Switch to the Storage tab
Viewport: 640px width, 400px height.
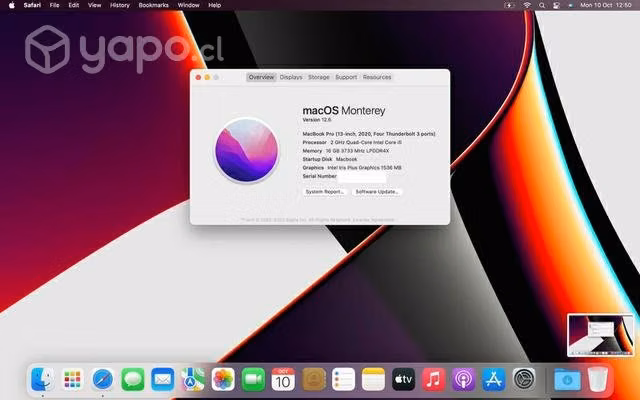pyautogui.click(x=319, y=77)
